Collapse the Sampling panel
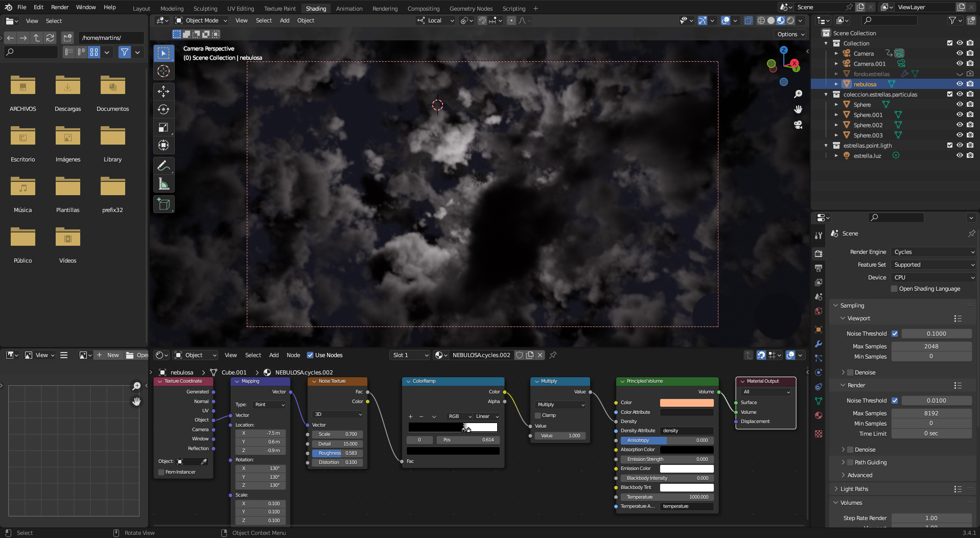The image size is (980, 538). tap(852, 306)
